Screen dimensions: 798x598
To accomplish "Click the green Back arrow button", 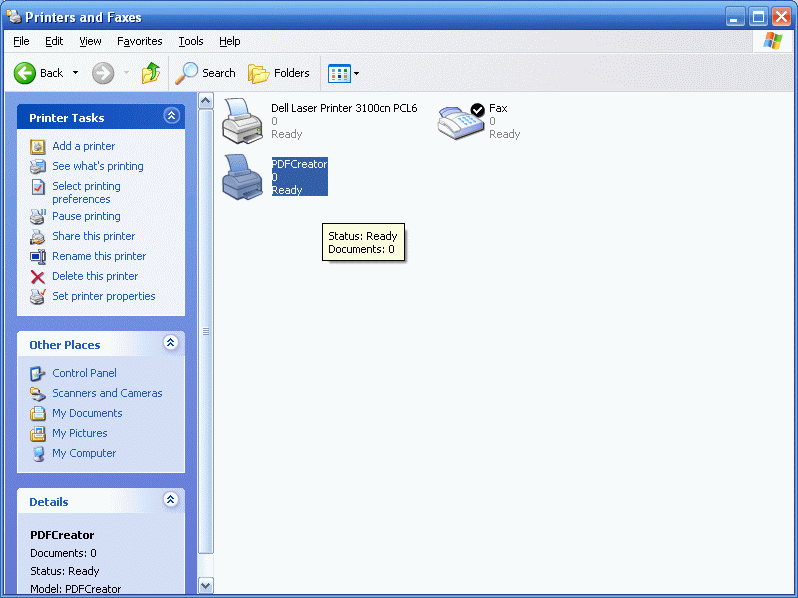I will [24, 73].
